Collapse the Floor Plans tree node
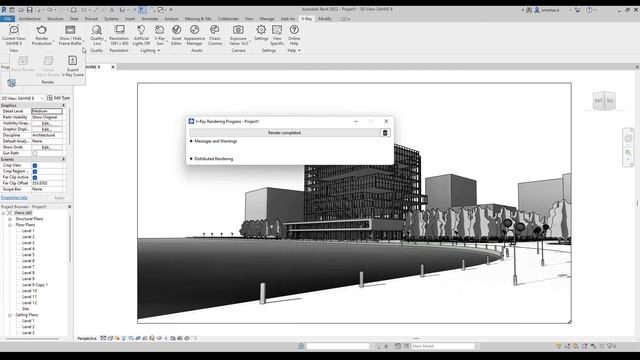Screen dimensions: 640x360 click(10, 225)
